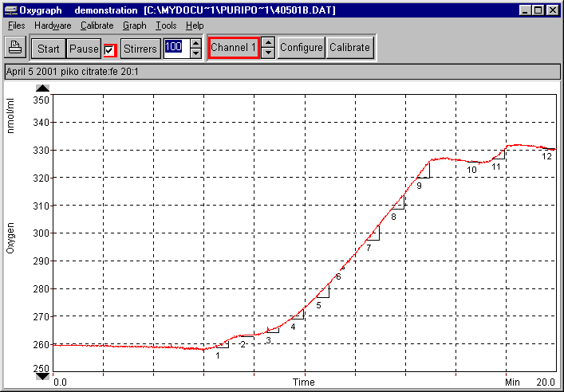
Task: Open the Graph menu
Action: pos(135,25)
